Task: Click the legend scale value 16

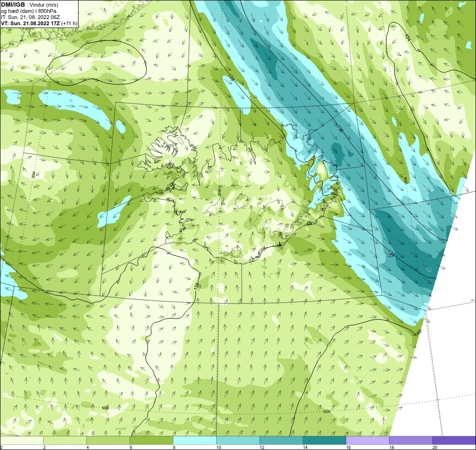Action: 348,447
